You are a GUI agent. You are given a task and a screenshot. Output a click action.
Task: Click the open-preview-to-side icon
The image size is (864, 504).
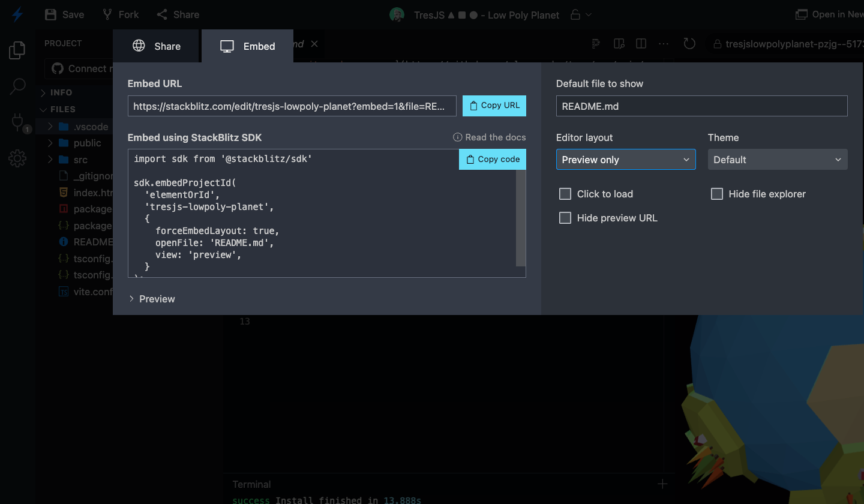619,44
